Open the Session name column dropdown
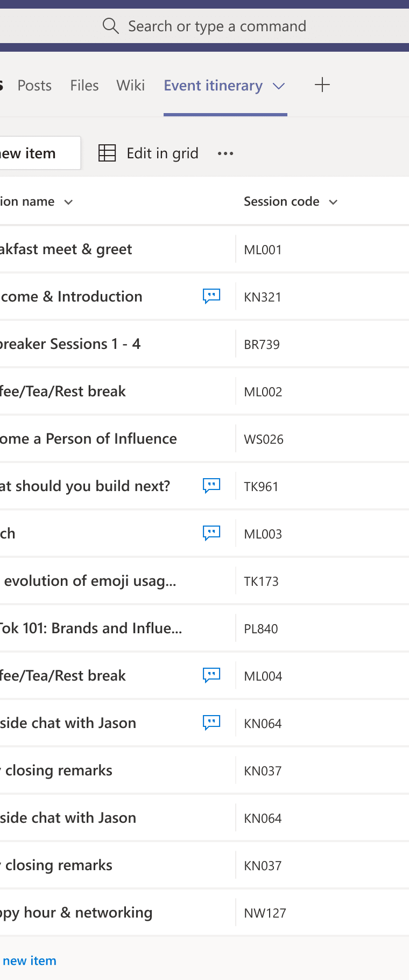 [x=68, y=202]
